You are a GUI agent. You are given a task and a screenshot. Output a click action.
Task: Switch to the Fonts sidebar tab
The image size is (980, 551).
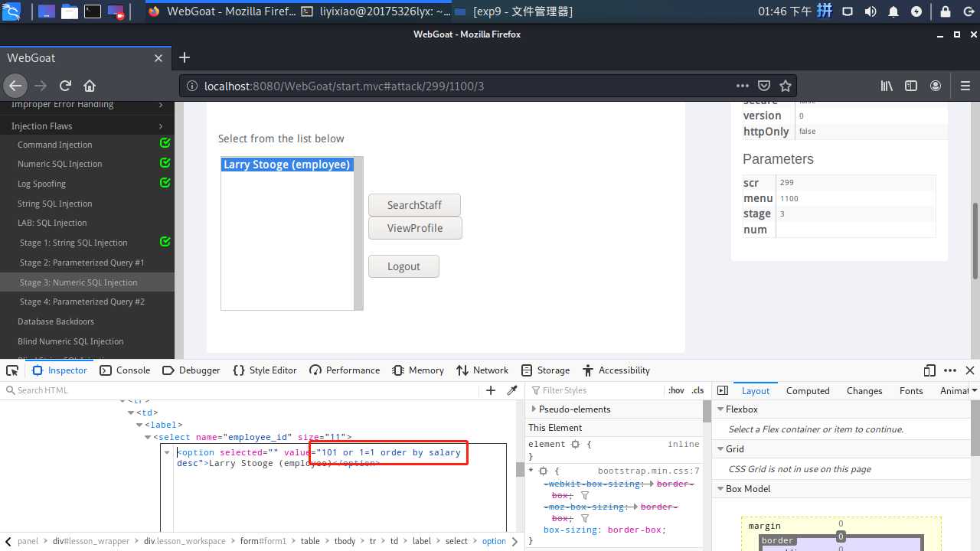pos(911,390)
